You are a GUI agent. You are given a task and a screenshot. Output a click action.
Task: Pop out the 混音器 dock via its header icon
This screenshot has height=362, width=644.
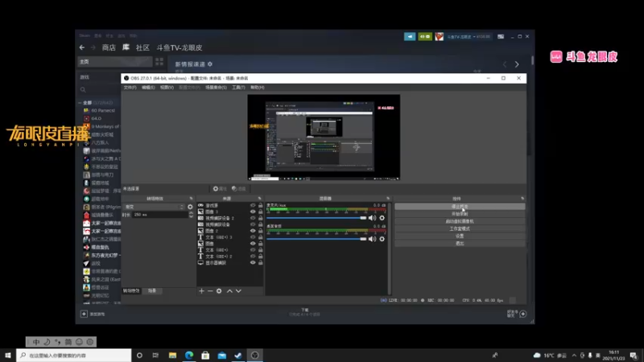click(388, 199)
